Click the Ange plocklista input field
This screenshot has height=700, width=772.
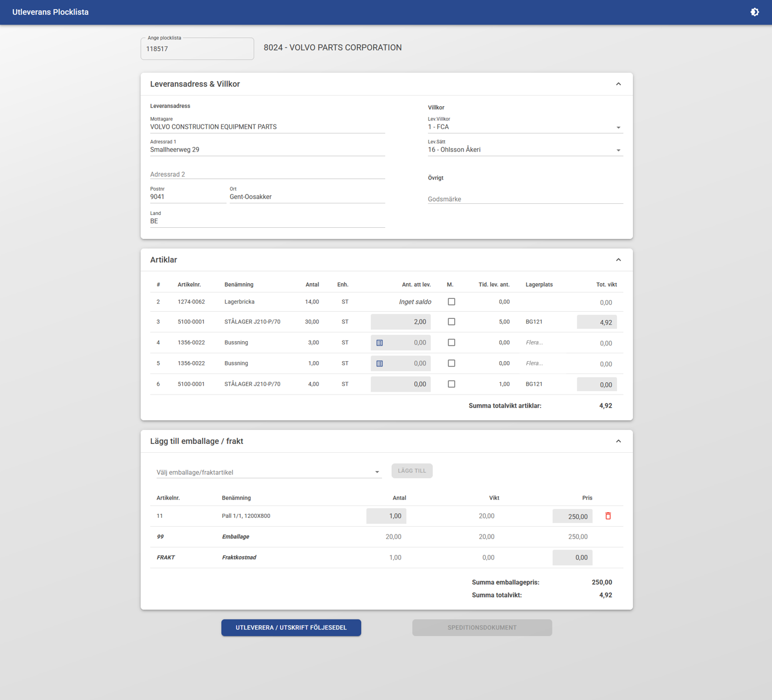pos(197,49)
